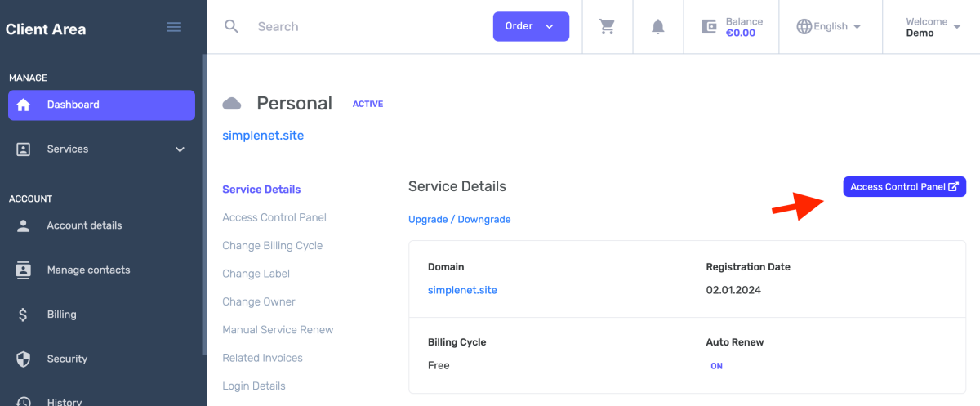Open the English language dropdown

tap(829, 27)
